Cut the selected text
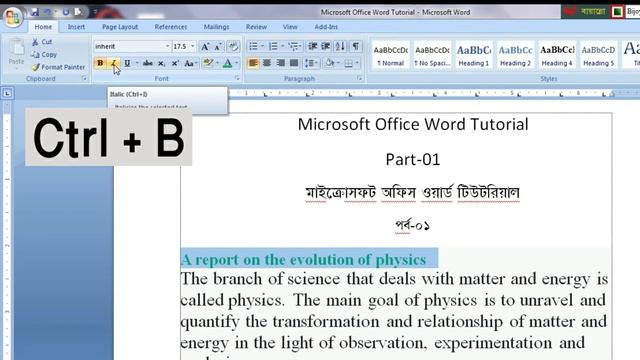 pyautogui.click(x=42, y=42)
